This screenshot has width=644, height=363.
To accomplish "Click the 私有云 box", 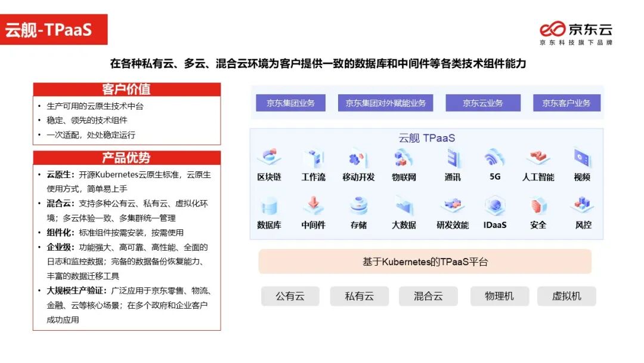I will click(360, 296).
